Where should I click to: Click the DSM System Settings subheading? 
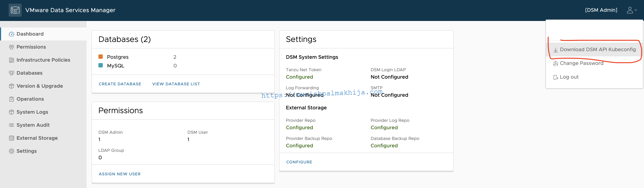click(312, 57)
